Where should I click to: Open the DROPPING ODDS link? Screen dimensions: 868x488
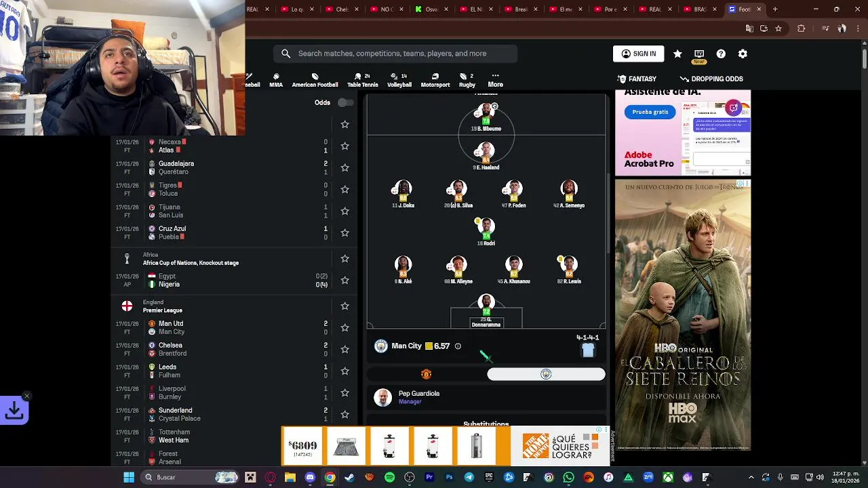pyautogui.click(x=711, y=79)
